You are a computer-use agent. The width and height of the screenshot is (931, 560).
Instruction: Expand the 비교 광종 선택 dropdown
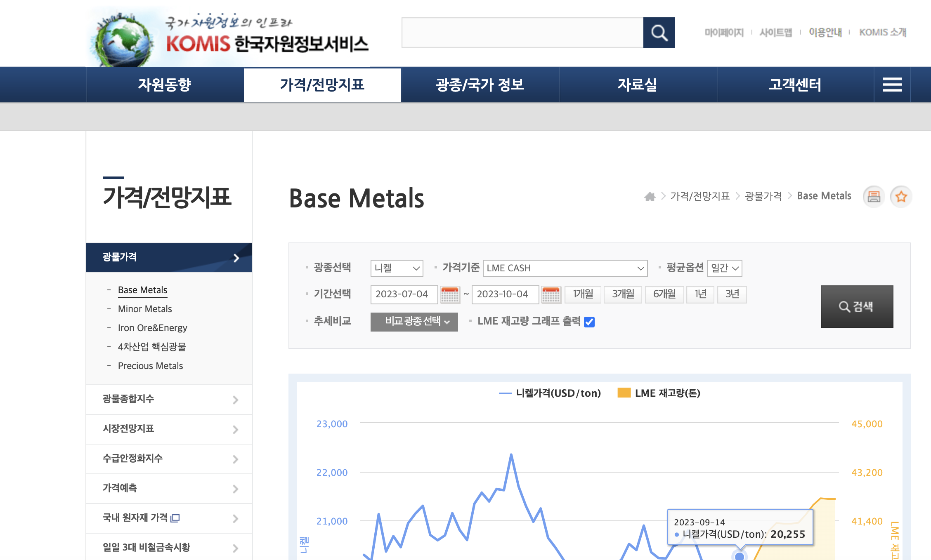pos(414,322)
